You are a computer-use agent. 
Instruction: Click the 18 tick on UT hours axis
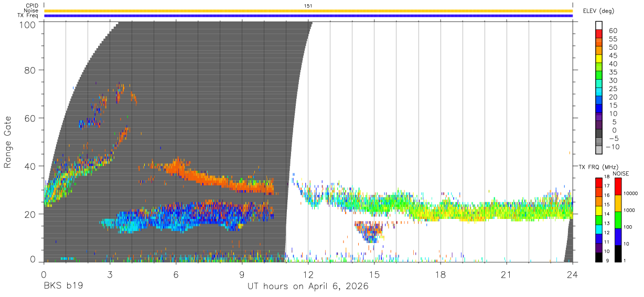tap(441, 274)
